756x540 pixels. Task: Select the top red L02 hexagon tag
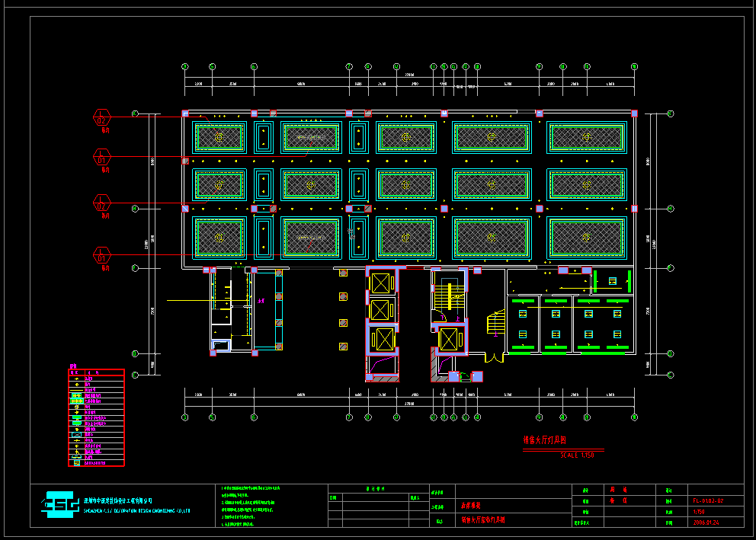point(102,118)
